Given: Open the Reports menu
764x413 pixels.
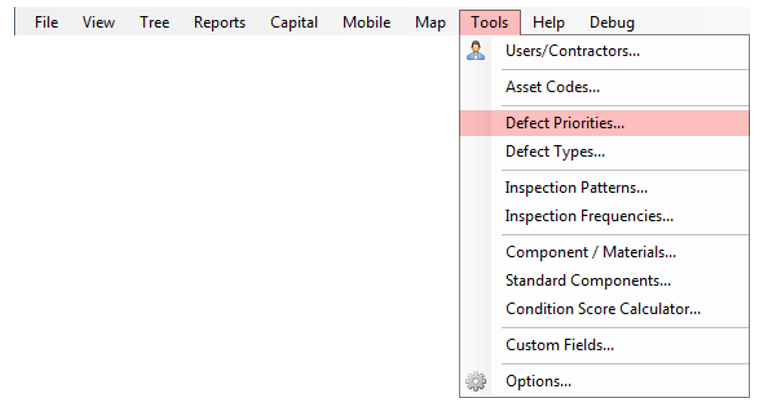Looking at the screenshot, I should point(219,22).
